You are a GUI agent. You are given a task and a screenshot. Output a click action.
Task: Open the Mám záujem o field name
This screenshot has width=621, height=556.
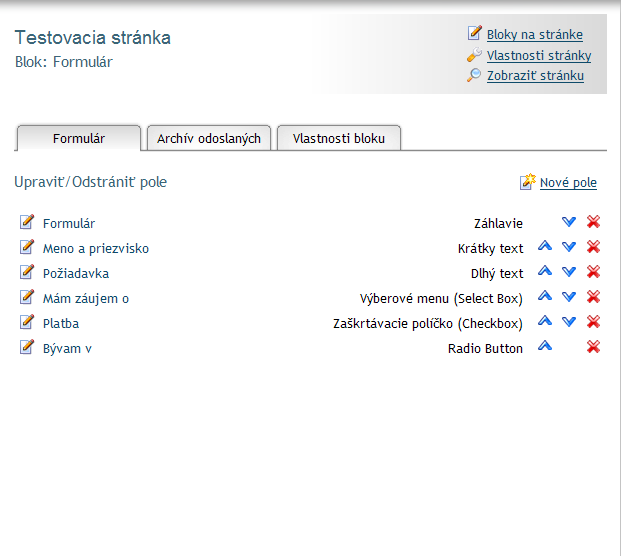[86, 298]
